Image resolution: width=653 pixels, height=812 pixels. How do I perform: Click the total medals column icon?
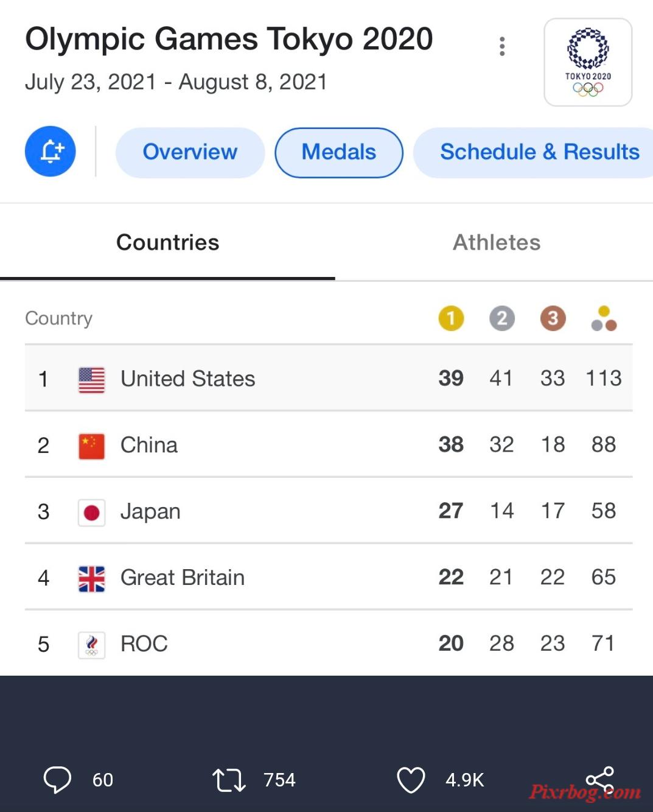604,318
